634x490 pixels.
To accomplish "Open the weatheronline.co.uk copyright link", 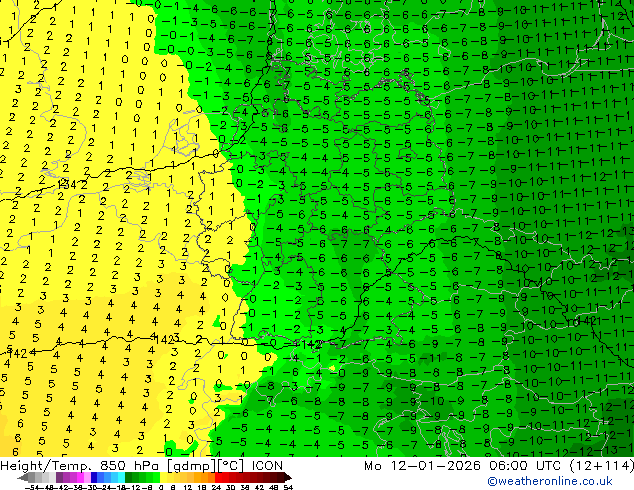I will tap(550, 481).
